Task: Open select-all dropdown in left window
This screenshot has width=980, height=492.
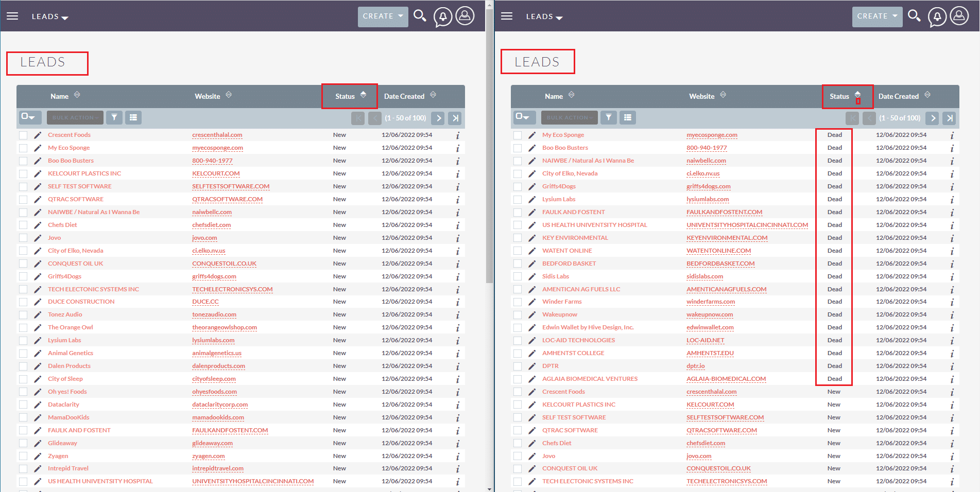Action: point(30,117)
